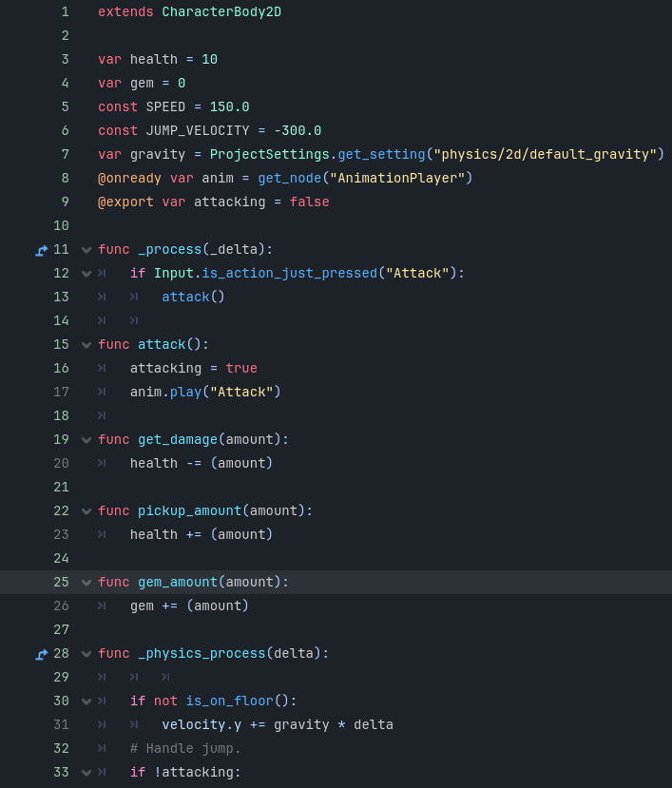This screenshot has height=788, width=672.
Task: Click the _process function name
Action: (170, 250)
